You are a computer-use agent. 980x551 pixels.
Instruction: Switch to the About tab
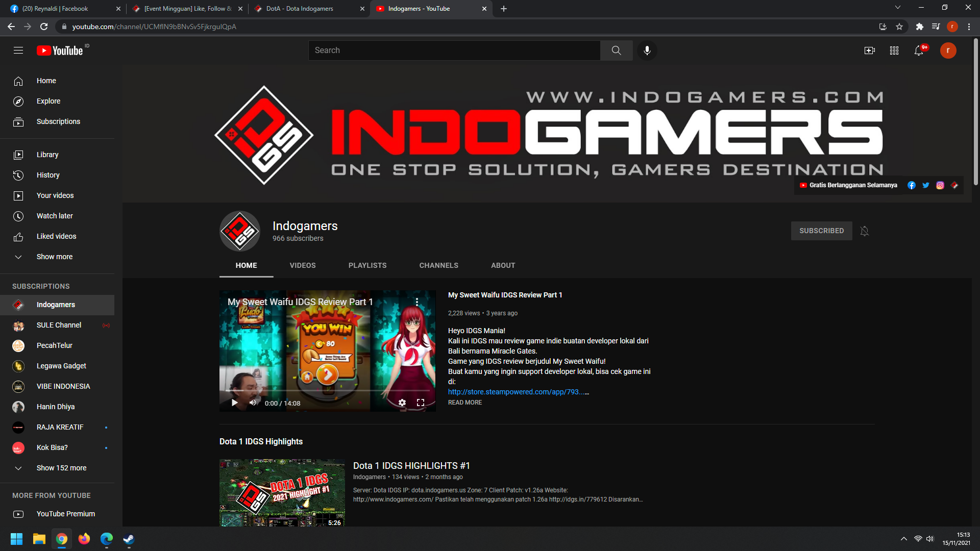coord(503,265)
